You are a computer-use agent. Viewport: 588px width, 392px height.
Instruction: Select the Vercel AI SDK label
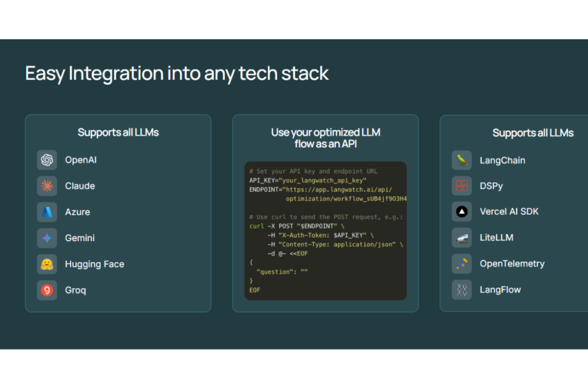[509, 212]
